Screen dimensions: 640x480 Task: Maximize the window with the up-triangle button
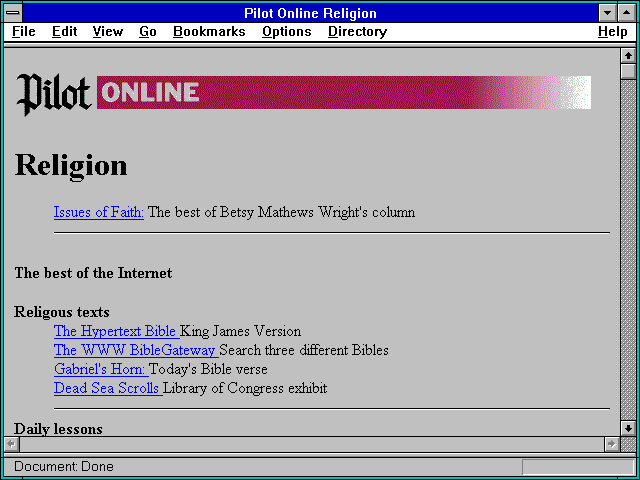(627, 13)
